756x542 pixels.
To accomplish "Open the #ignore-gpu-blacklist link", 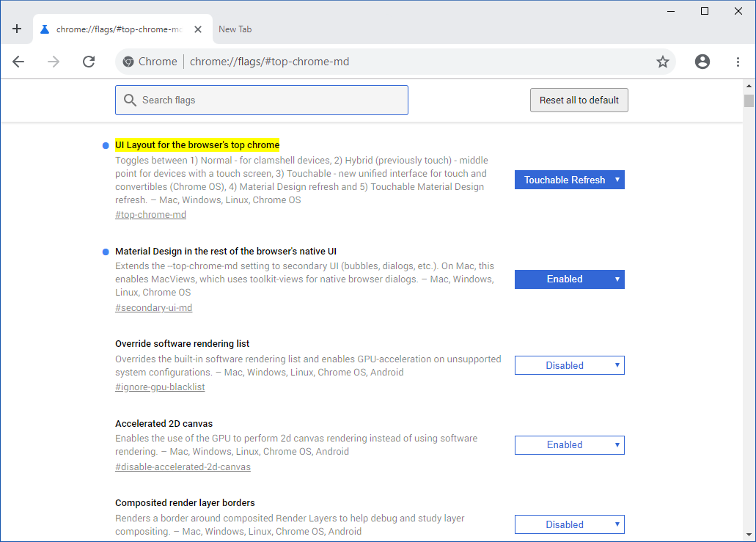I will click(x=160, y=387).
